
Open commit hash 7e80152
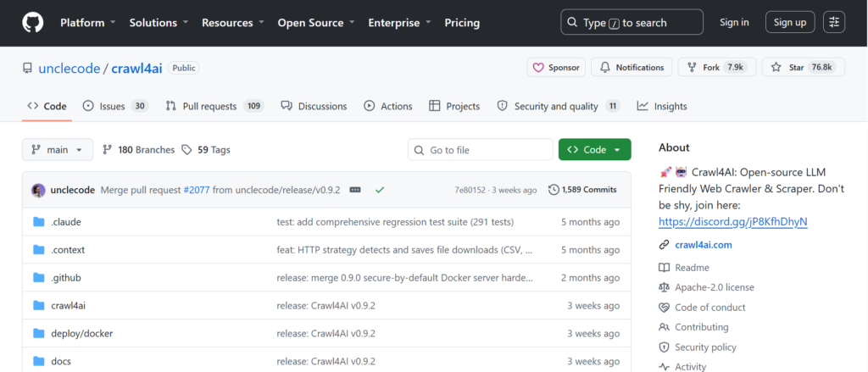tap(470, 190)
